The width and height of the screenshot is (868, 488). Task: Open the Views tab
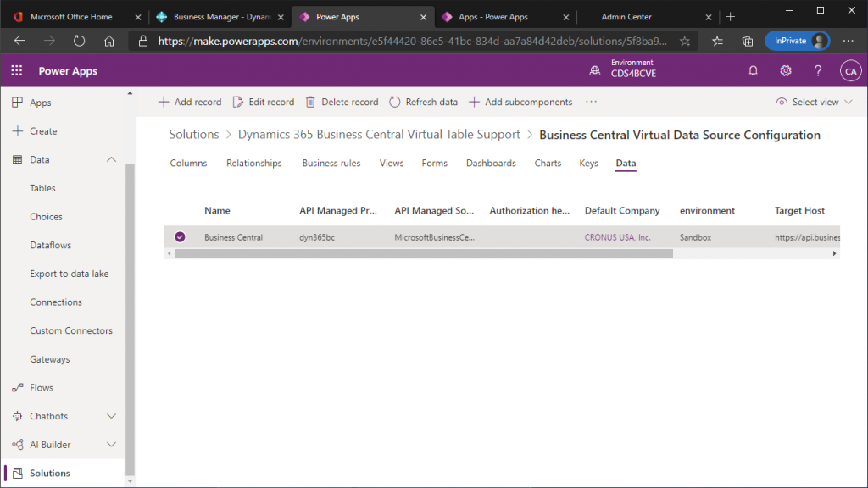392,164
